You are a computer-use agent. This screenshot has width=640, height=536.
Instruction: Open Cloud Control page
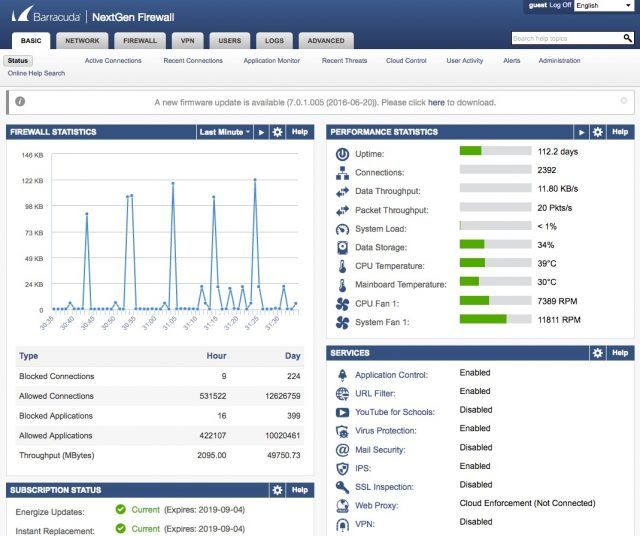coord(406,60)
